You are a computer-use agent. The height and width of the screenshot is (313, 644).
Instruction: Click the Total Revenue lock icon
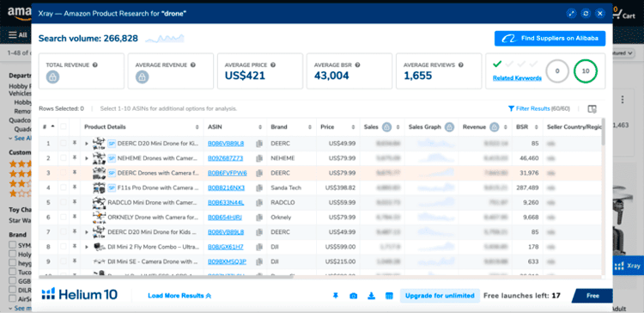point(52,77)
